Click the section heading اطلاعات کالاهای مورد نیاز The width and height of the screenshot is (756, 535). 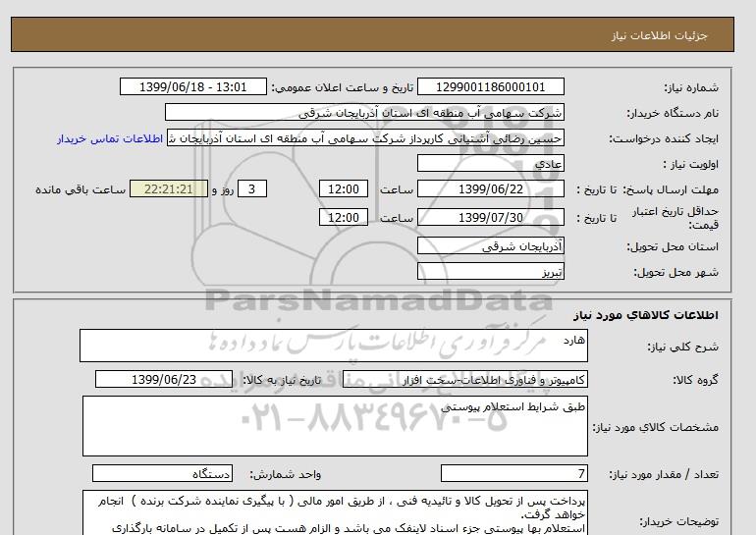646,315
